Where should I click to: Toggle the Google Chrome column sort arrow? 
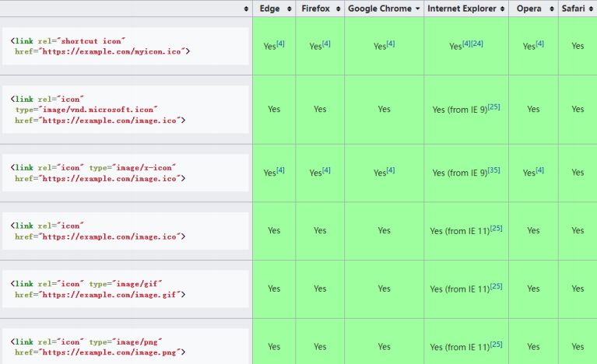(x=418, y=9)
